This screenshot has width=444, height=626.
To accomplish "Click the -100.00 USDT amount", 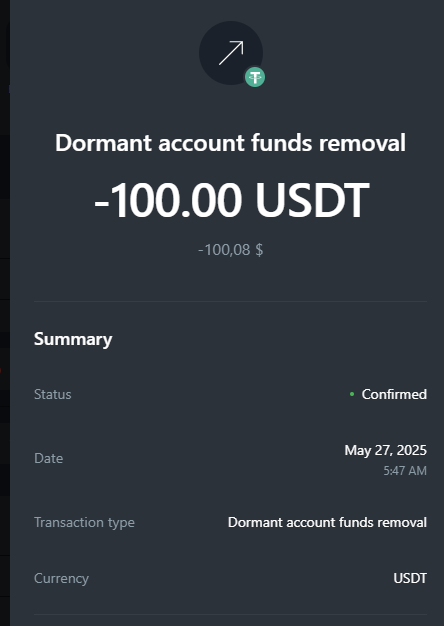I will [x=231, y=200].
